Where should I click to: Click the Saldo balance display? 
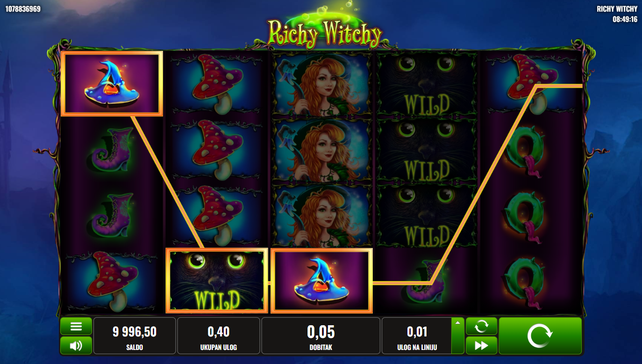[x=135, y=336]
